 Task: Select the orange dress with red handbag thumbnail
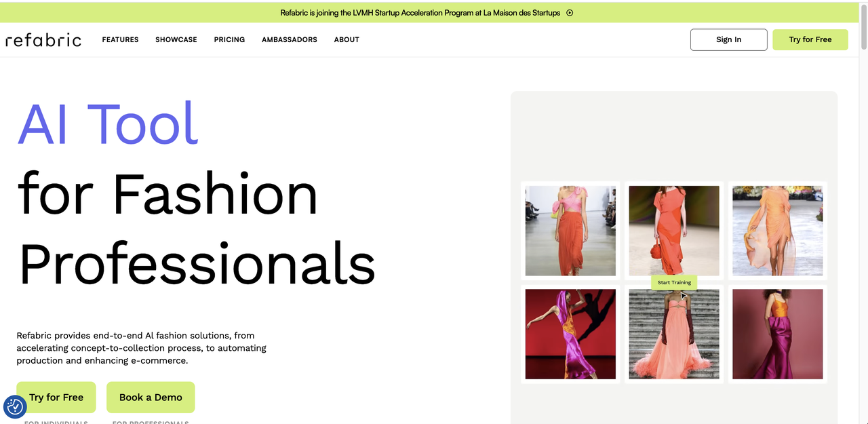point(674,231)
